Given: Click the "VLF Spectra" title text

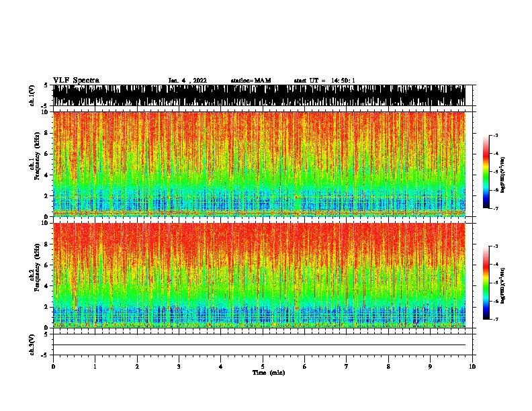Looking at the screenshot, I should click(x=76, y=81).
